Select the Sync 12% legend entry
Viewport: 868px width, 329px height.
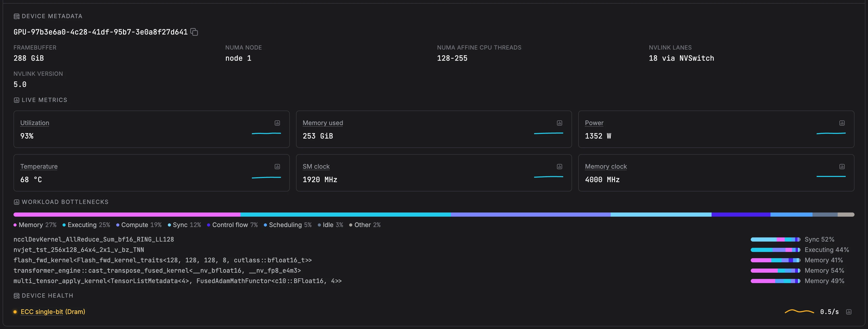184,225
